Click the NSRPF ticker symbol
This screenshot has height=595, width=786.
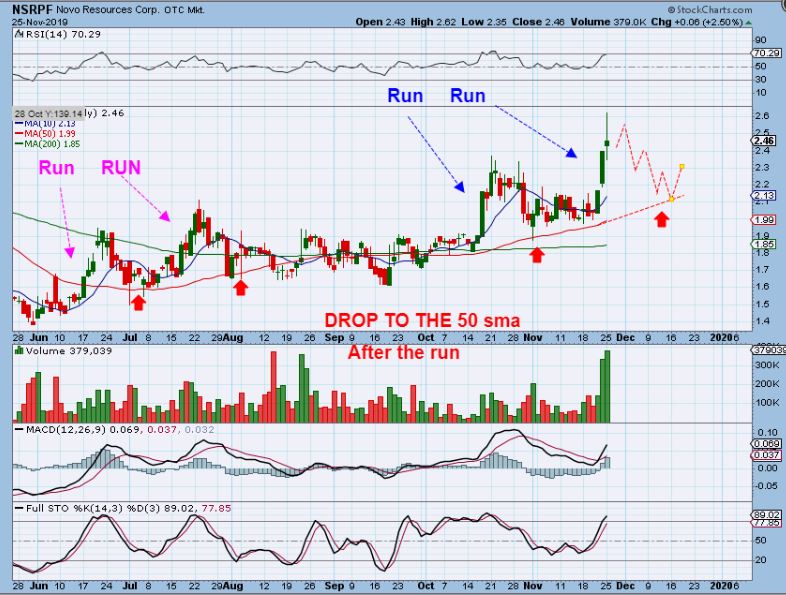(x=32, y=10)
